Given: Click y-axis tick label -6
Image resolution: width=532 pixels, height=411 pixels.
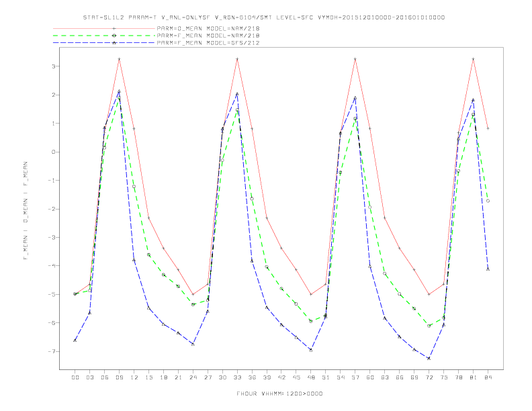Looking at the screenshot, I should coord(52,323).
